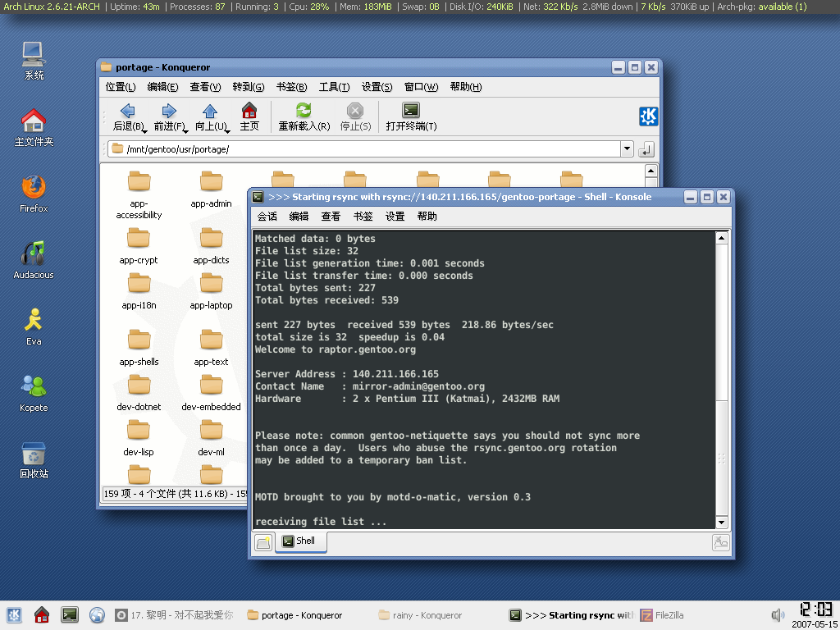Open terminal from Konqueror toolbar icon
The height and width of the screenshot is (630, 840).
pos(411,111)
